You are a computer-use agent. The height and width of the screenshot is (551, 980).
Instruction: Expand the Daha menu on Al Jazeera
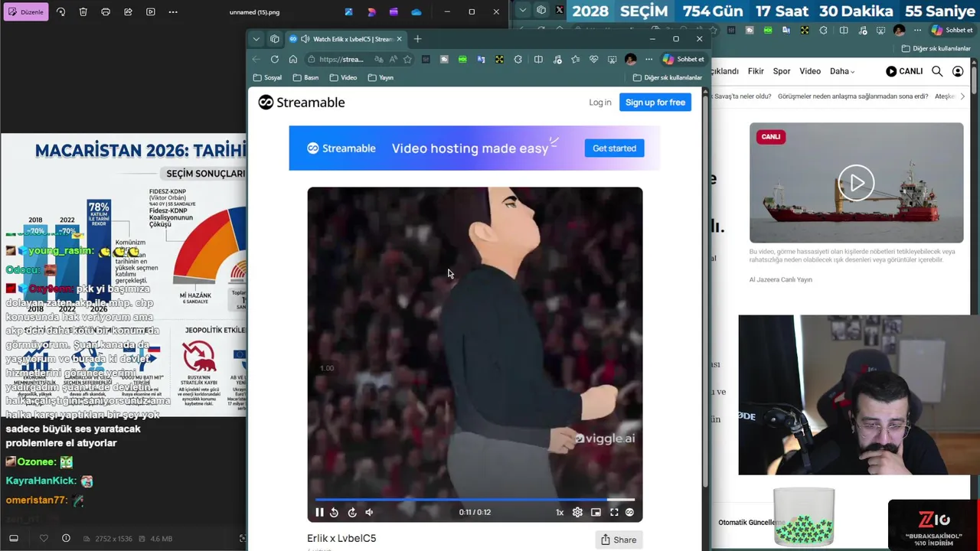[842, 71]
